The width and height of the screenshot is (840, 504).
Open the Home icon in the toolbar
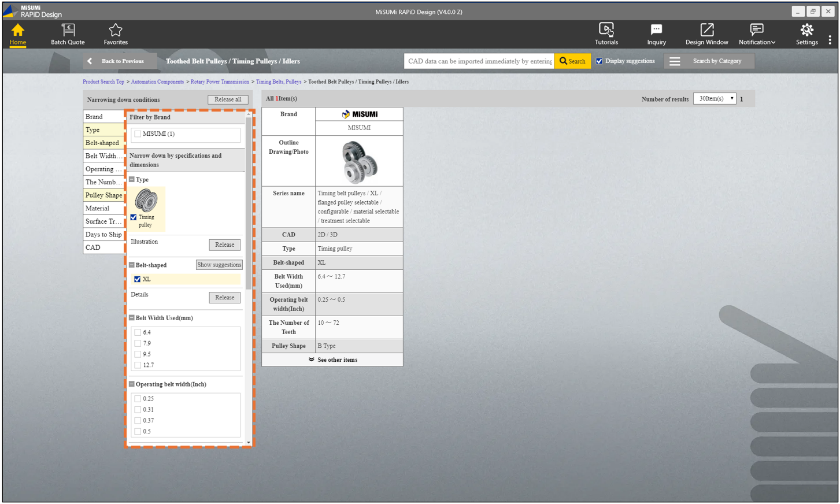18,31
